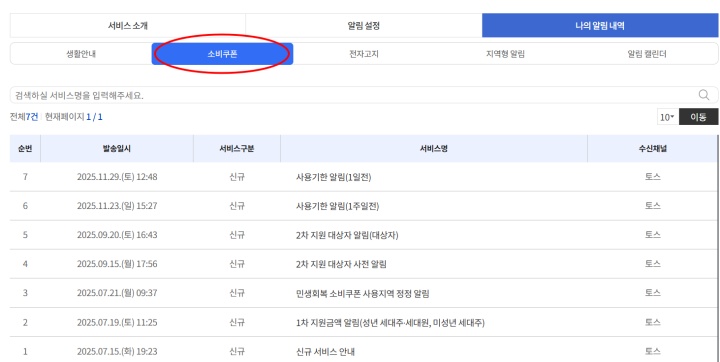Click the date 2025.07.19.(토) 11:25
The image size is (720, 362).
[x=117, y=322]
